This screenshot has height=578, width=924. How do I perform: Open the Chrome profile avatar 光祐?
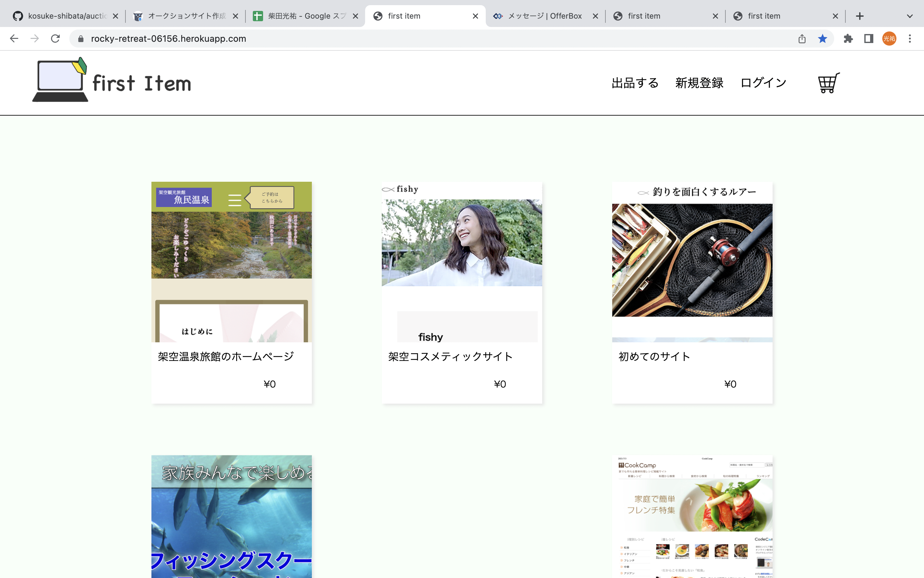click(889, 39)
